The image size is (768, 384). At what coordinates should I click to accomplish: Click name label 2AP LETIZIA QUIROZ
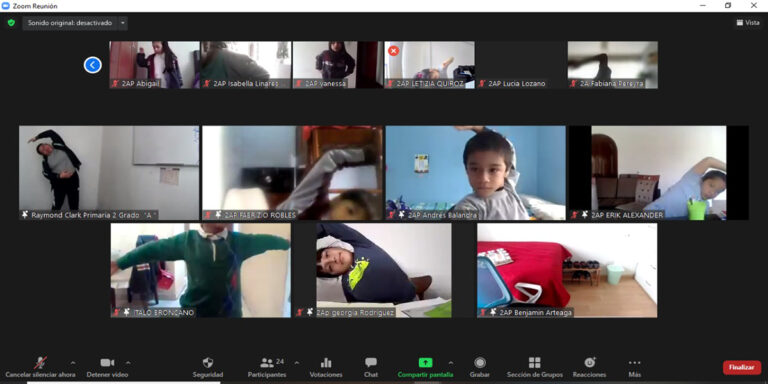tap(430, 84)
